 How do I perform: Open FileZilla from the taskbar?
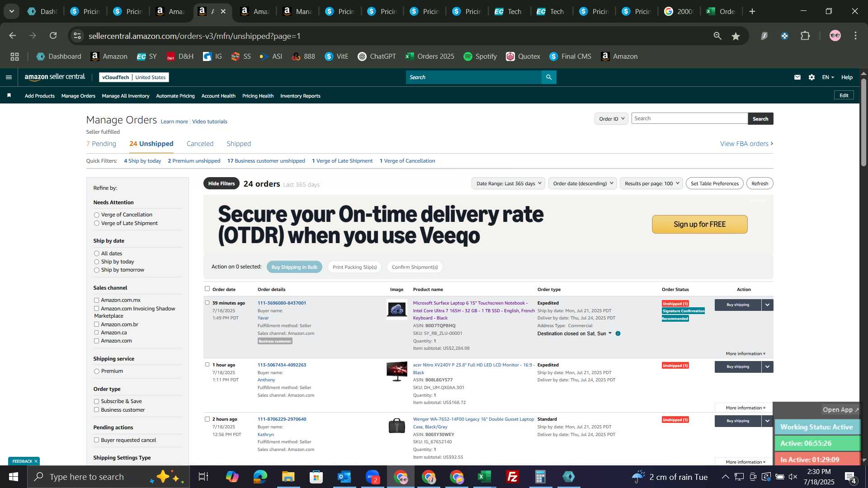point(513,477)
